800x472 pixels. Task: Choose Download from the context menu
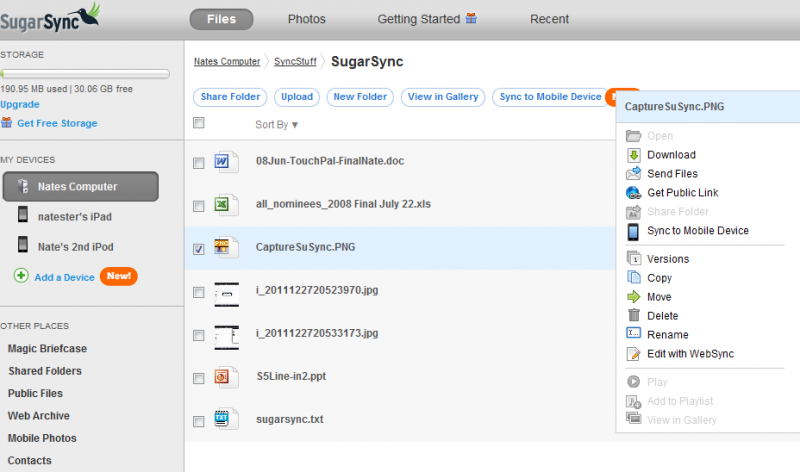point(671,155)
